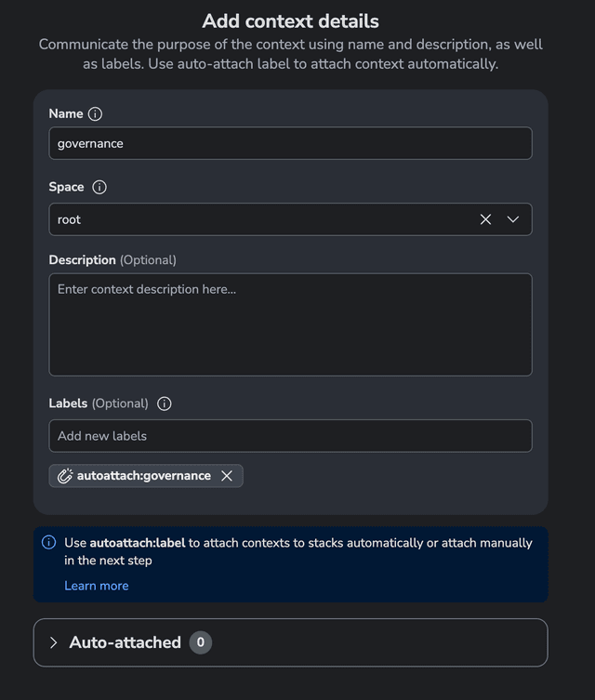Open the Space dropdown arrow
Screen dimensions: 595x700
[x=513, y=219]
